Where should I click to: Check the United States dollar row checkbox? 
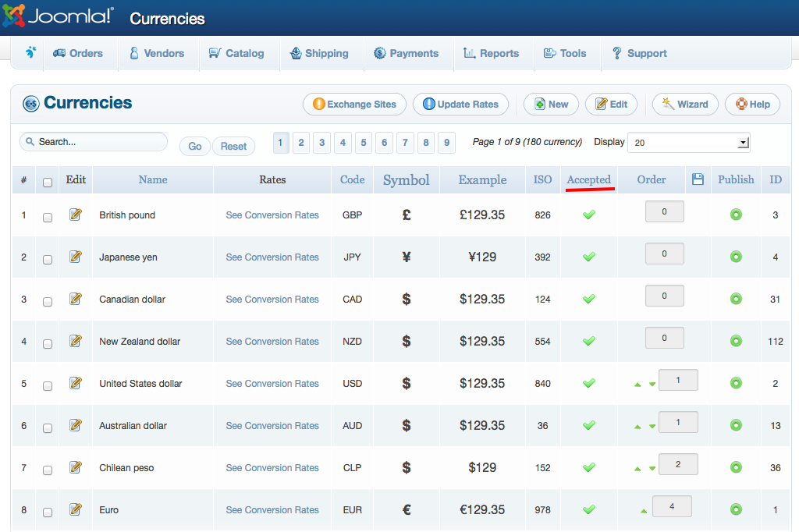tap(48, 386)
